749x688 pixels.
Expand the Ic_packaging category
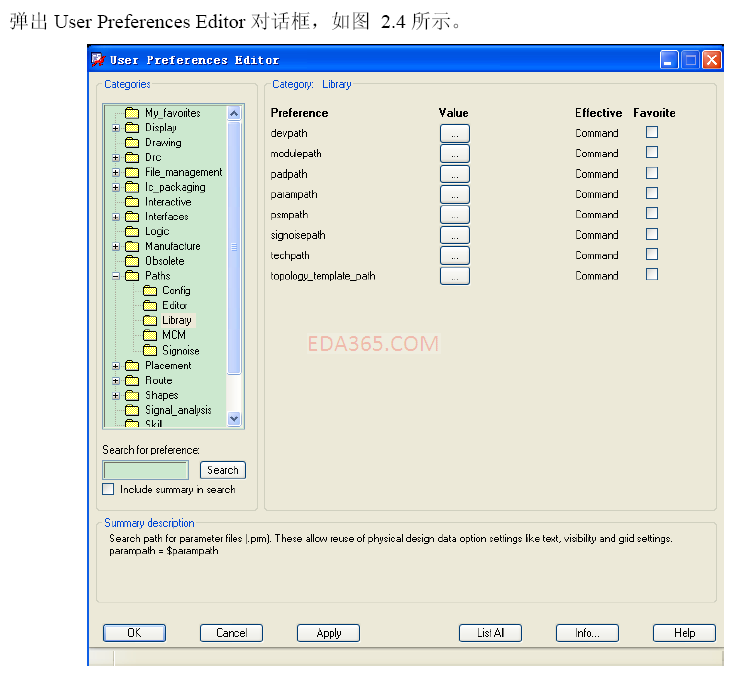point(116,187)
